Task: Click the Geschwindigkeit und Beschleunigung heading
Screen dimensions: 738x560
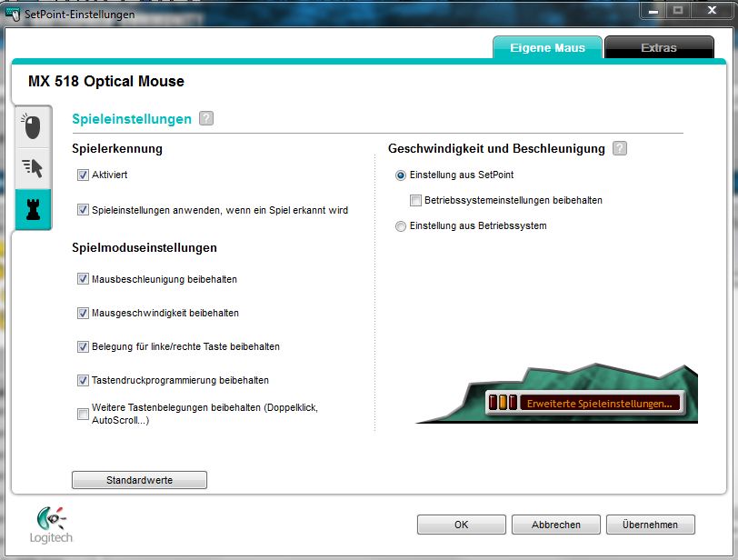Action: click(x=496, y=149)
